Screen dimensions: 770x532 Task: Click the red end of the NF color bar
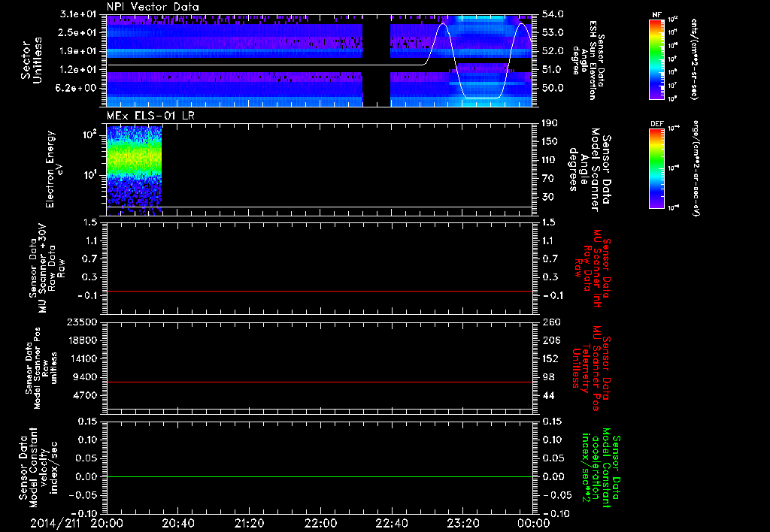coord(657,23)
